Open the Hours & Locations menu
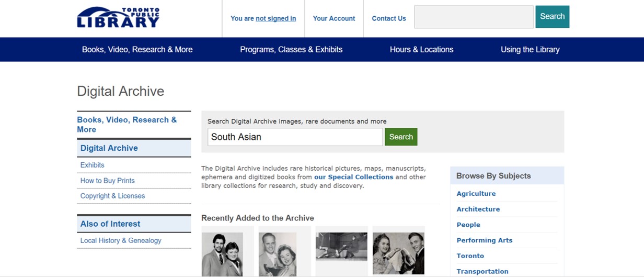Viewport: 644px width, 277px height. pyautogui.click(x=421, y=50)
